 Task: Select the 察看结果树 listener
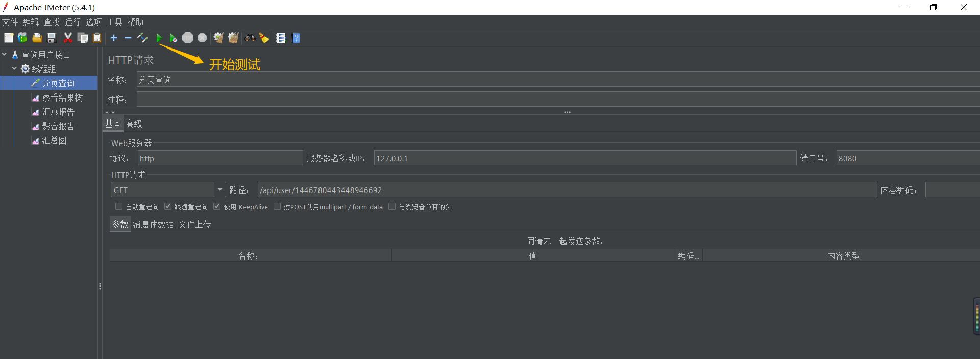(62, 97)
